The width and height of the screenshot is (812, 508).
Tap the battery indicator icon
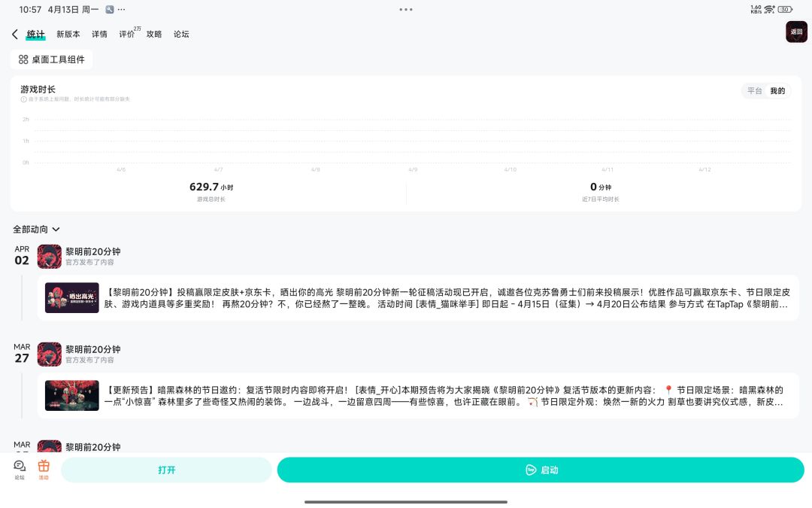point(785,9)
